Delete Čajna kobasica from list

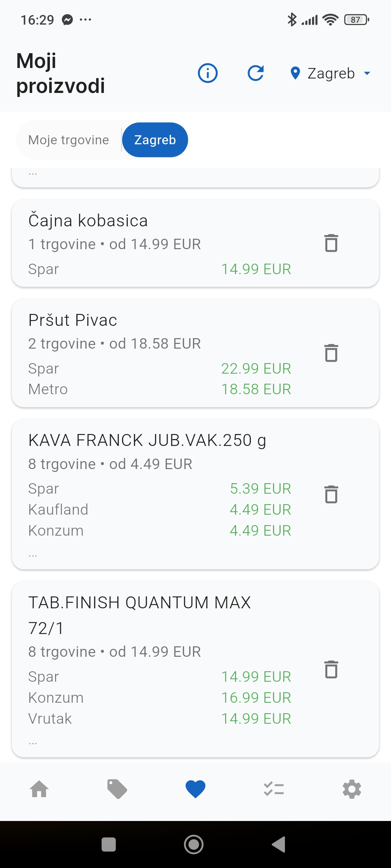(331, 243)
